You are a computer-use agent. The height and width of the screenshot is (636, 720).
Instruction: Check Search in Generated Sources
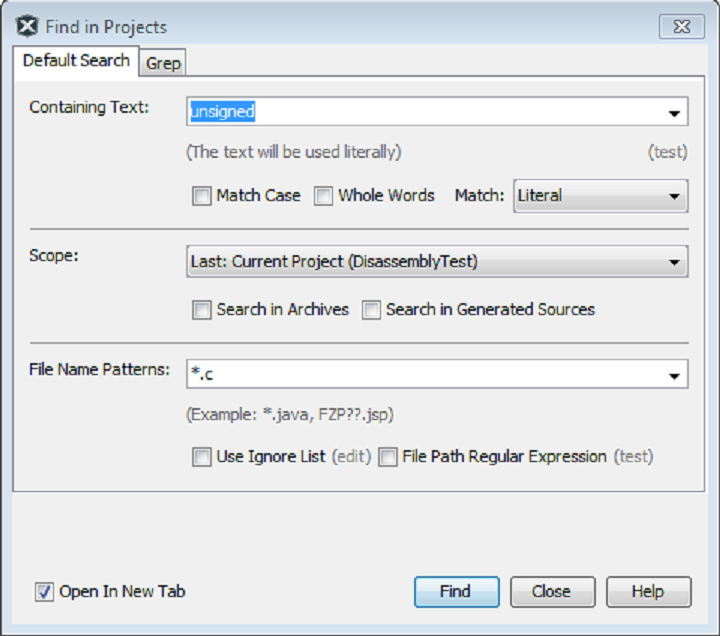[372, 310]
